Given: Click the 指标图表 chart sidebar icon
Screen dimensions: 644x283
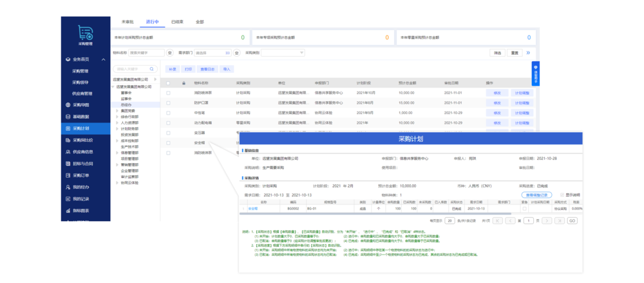Looking at the screenshot, I should coord(67,210).
